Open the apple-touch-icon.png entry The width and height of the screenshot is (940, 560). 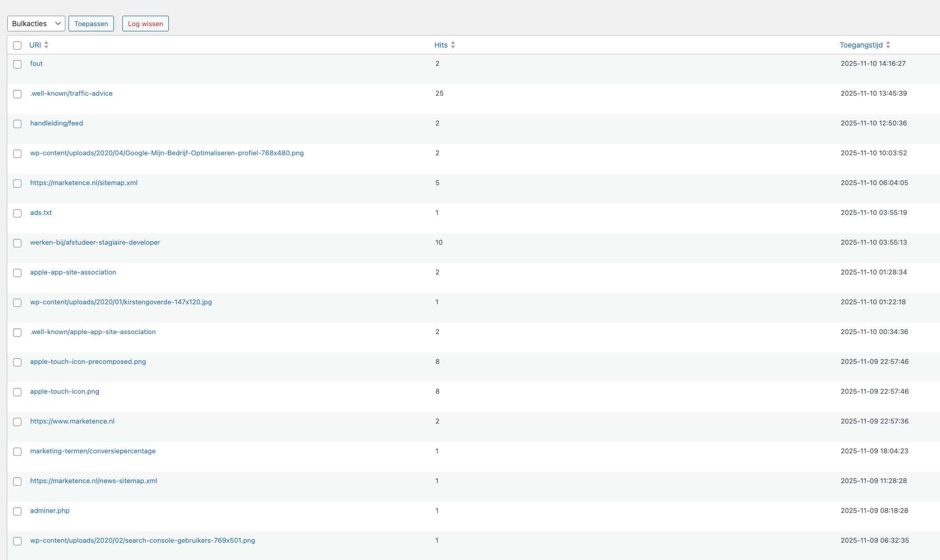click(x=64, y=391)
